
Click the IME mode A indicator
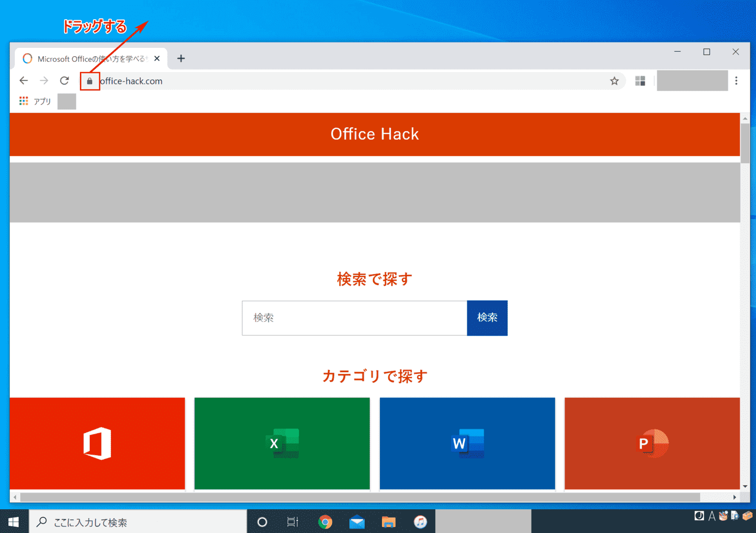tap(712, 516)
